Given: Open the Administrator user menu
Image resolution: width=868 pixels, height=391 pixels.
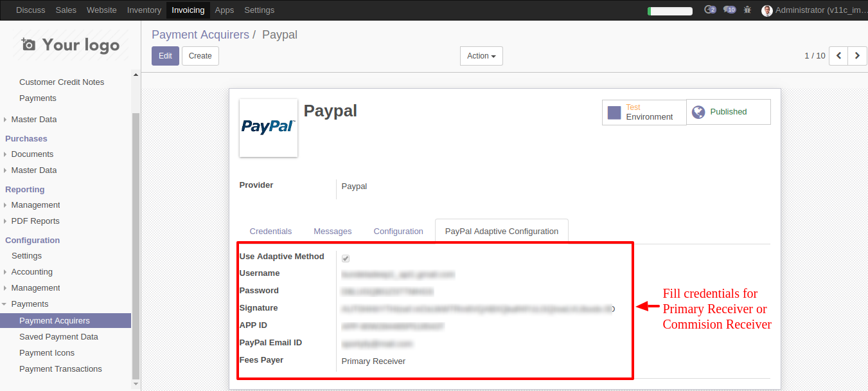Looking at the screenshot, I should 813,10.
